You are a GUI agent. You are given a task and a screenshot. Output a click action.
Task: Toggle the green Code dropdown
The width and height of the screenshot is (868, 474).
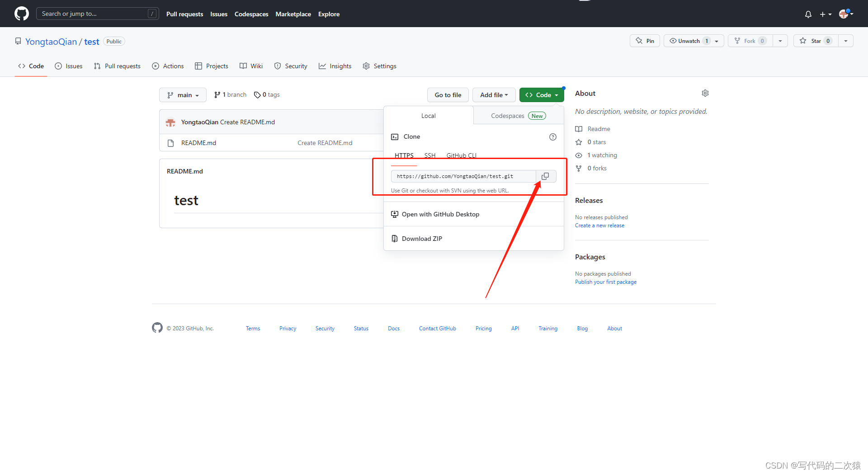pyautogui.click(x=542, y=95)
